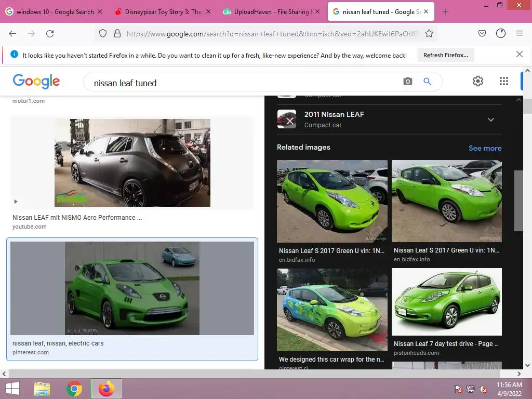Open a new tab with the plus button
This screenshot has width=532, height=399.
tap(445, 12)
